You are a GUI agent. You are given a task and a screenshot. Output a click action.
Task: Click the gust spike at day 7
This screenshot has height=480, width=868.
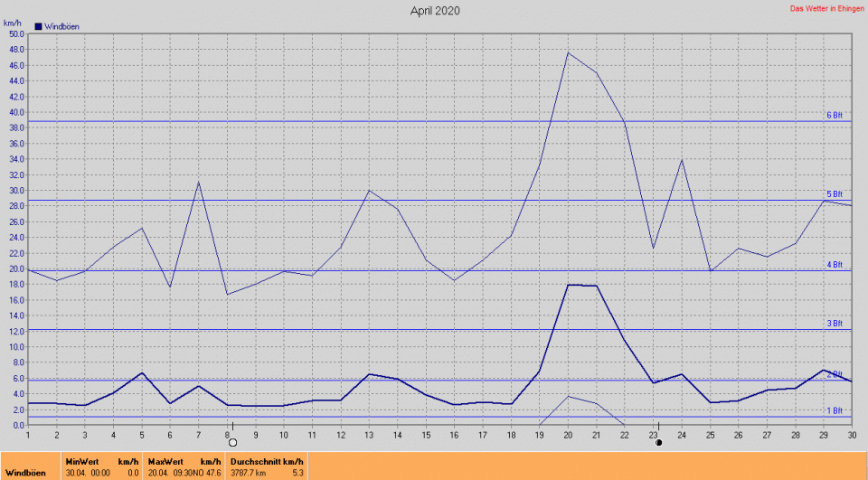(199, 183)
